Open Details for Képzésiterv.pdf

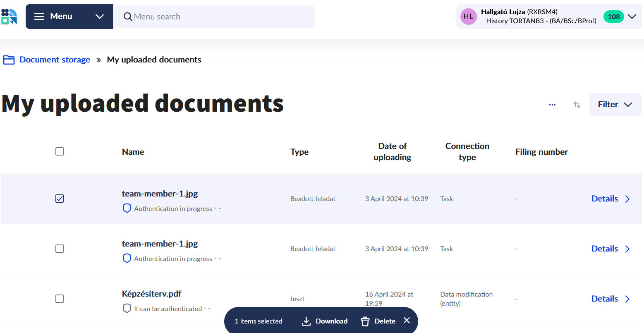coord(610,299)
